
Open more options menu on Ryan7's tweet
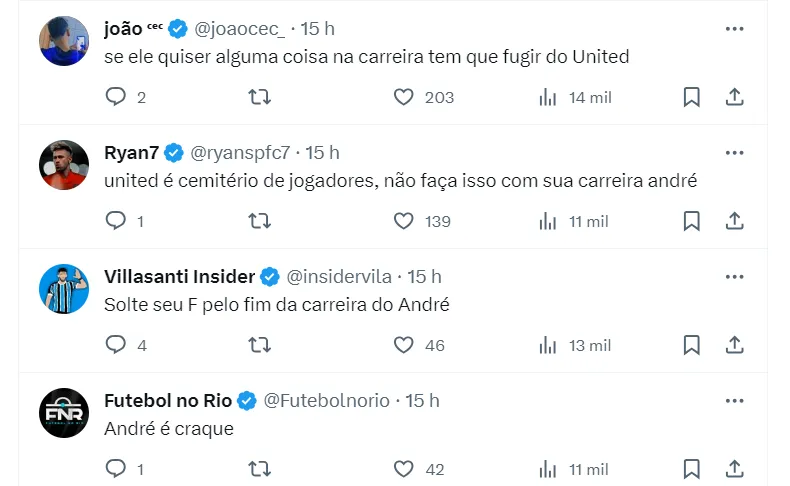(735, 152)
